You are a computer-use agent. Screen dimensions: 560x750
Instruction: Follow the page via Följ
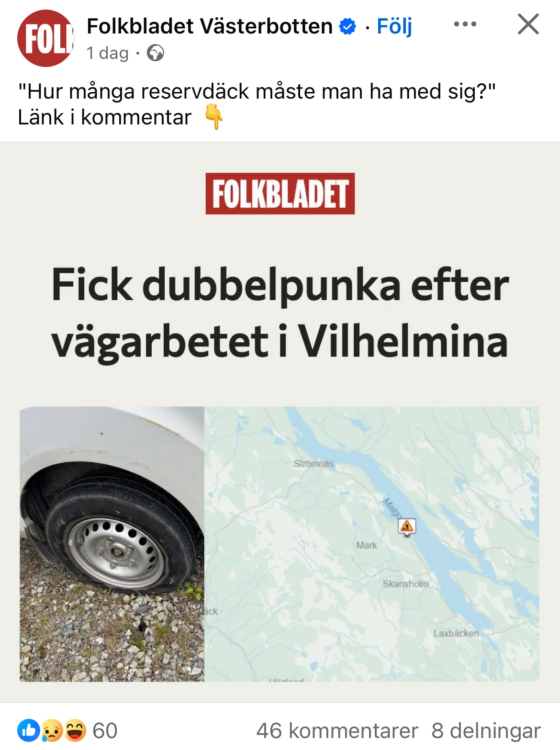(394, 26)
